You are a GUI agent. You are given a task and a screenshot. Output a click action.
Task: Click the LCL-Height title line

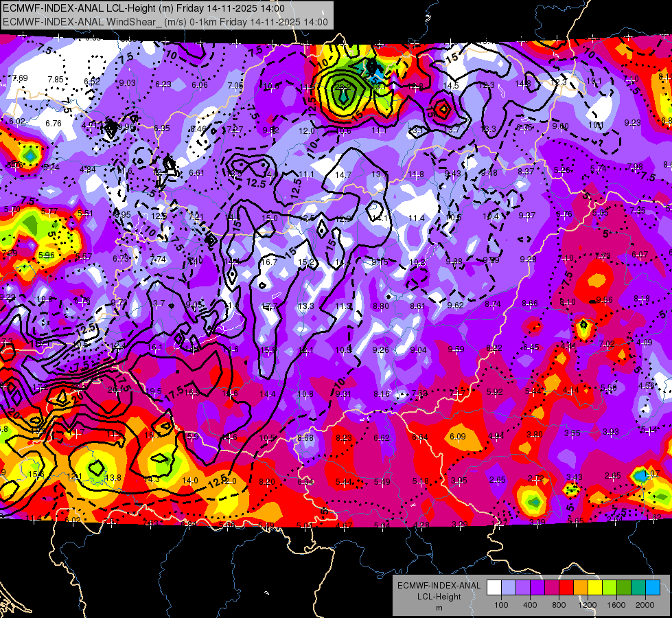coord(144,8)
